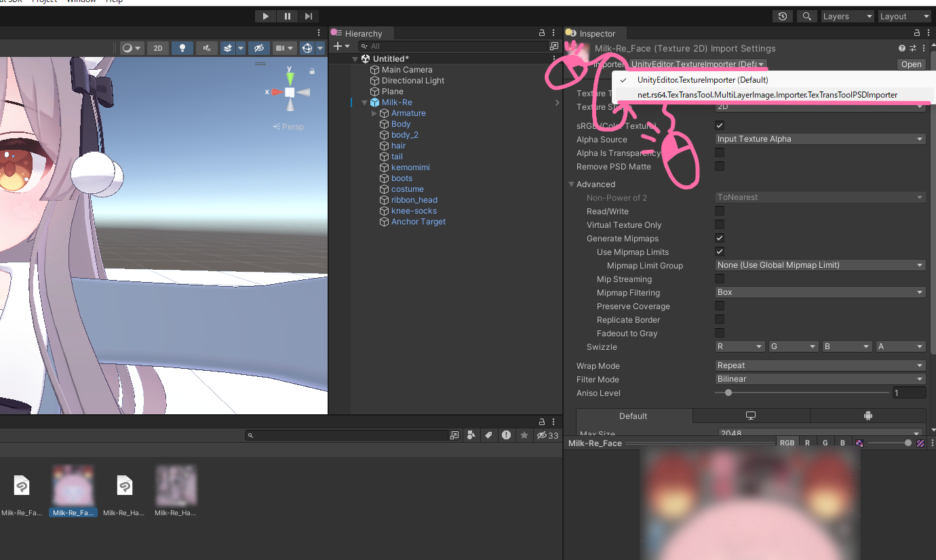The width and height of the screenshot is (936, 560).
Task: Click the add plus button in Hierarchy
Action: (x=338, y=46)
